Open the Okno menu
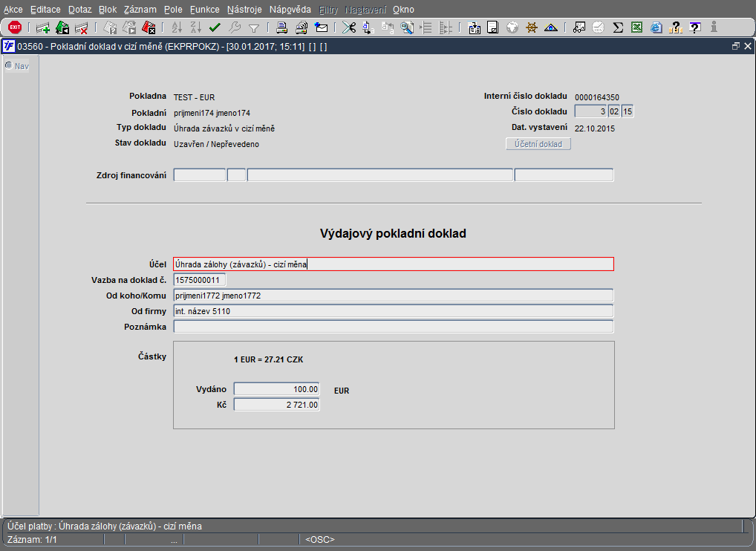Image resolution: width=756 pixels, height=551 pixels. (403, 10)
